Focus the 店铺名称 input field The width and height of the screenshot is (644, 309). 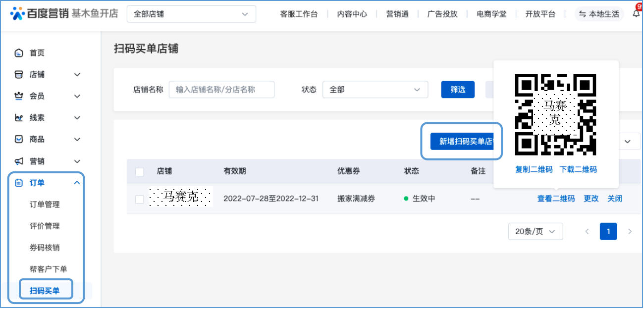pos(221,89)
